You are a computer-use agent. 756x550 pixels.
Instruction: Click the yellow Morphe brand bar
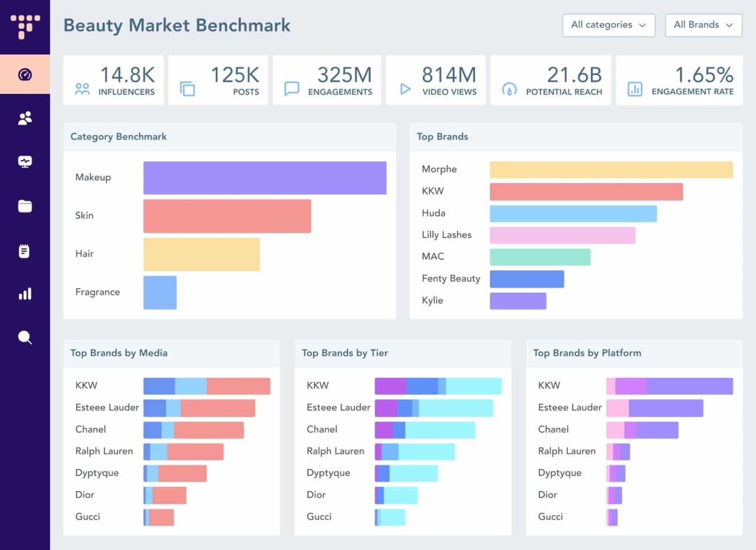point(611,170)
